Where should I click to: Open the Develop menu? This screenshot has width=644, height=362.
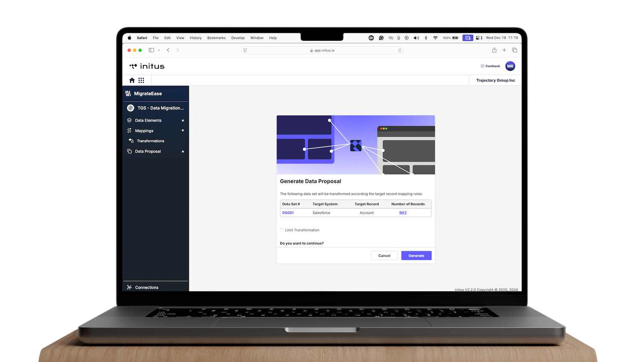click(238, 38)
